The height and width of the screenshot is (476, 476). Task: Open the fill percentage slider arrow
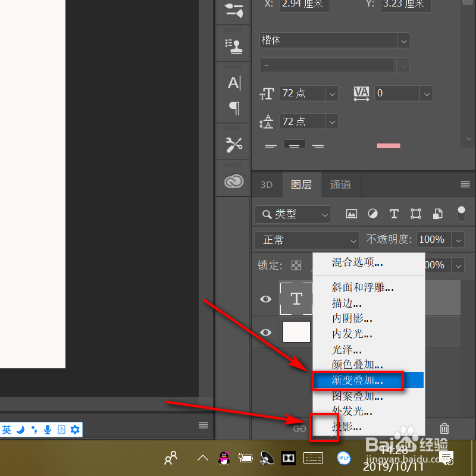[458, 265]
